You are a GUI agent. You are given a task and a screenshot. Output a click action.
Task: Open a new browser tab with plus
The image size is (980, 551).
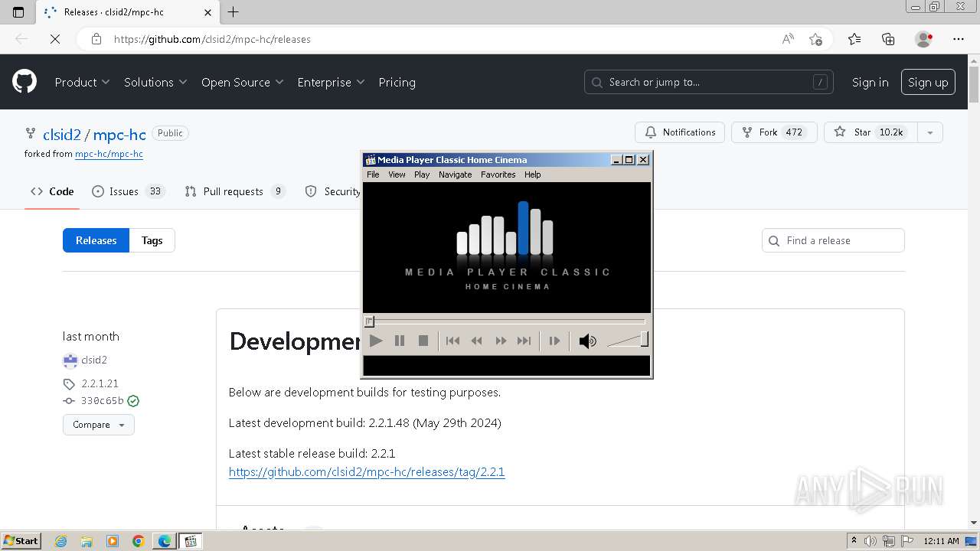[x=234, y=12]
